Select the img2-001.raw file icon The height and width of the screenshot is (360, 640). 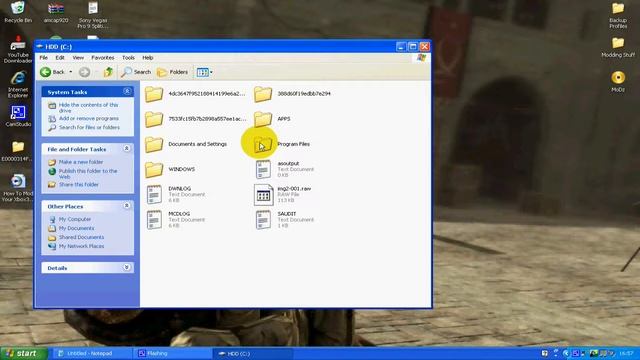tap(263, 195)
